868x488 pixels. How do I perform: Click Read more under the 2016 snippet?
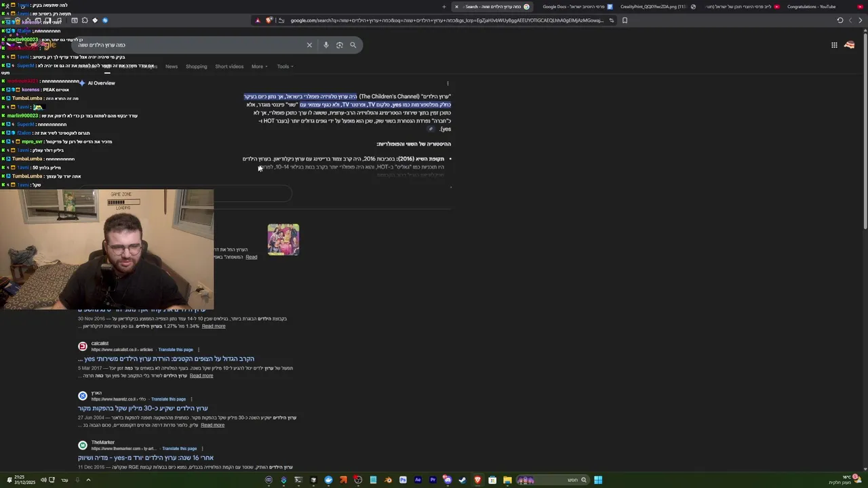(x=213, y=326)
